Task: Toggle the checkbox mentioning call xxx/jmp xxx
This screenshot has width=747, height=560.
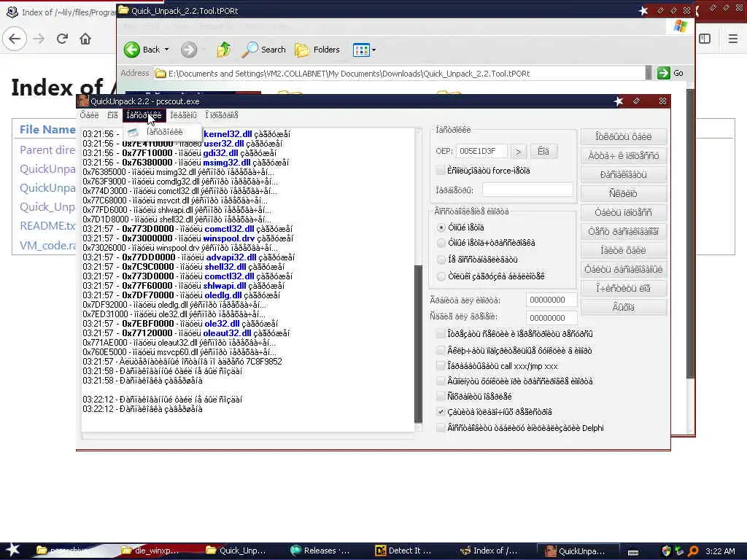Action: (441, 366)
